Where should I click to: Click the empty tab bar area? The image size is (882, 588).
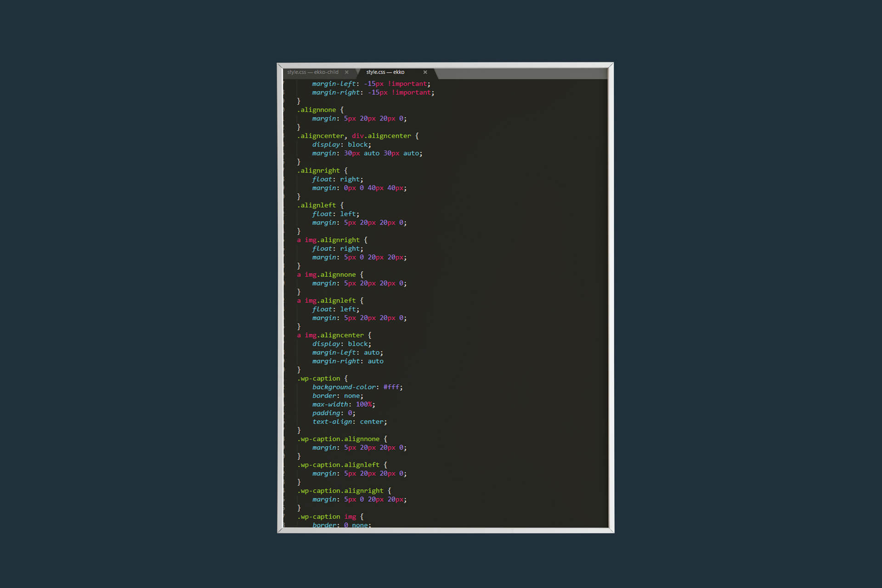click(519, 73)
